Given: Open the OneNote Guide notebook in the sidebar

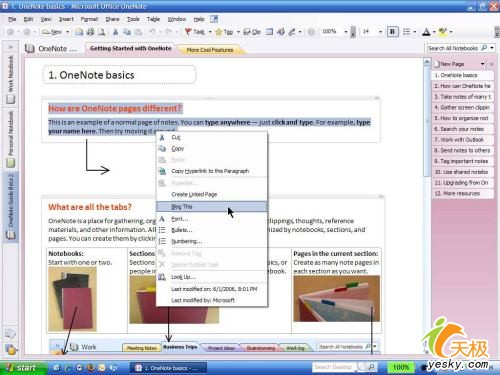Looking at the screenshot, I should point(11,206).
